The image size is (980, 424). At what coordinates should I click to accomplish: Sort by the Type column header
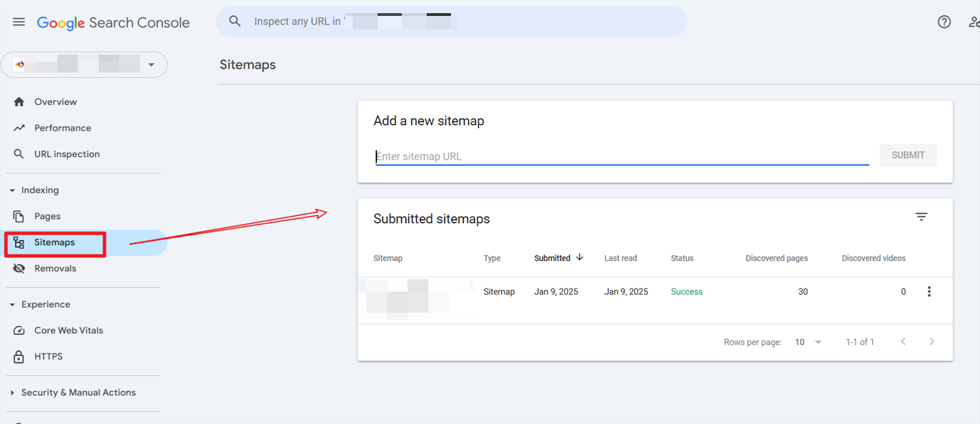coord(492,258)
